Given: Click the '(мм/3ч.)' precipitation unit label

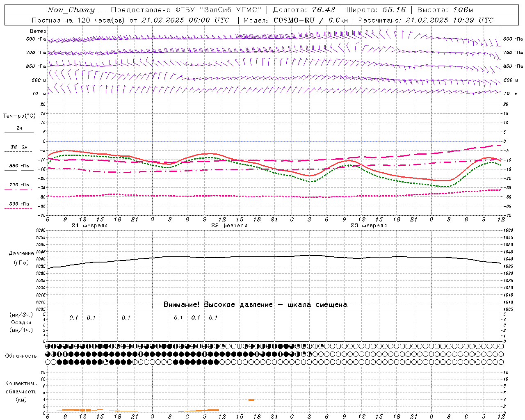Looking at the screenshot, I should point(21,315).
